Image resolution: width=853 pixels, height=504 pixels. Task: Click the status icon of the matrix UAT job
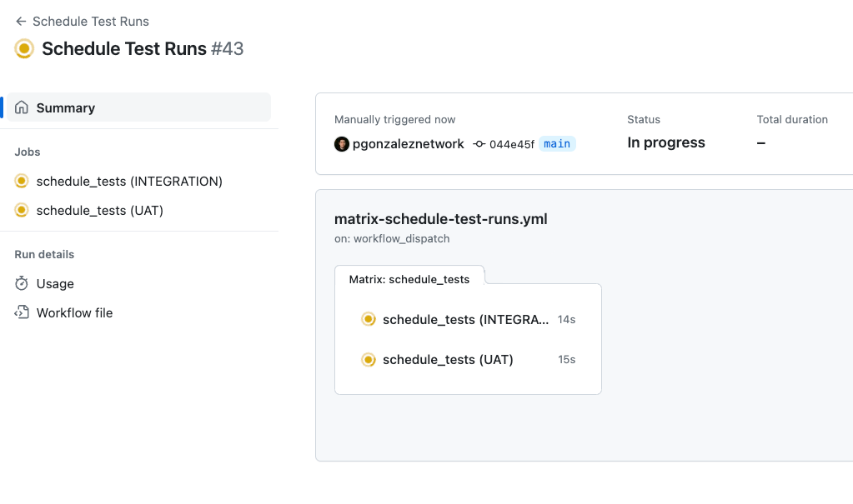(x=369, y=359)
